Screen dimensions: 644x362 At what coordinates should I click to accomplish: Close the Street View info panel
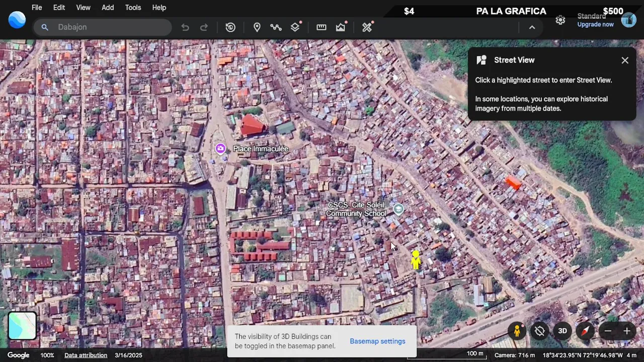tap(625, 60)
